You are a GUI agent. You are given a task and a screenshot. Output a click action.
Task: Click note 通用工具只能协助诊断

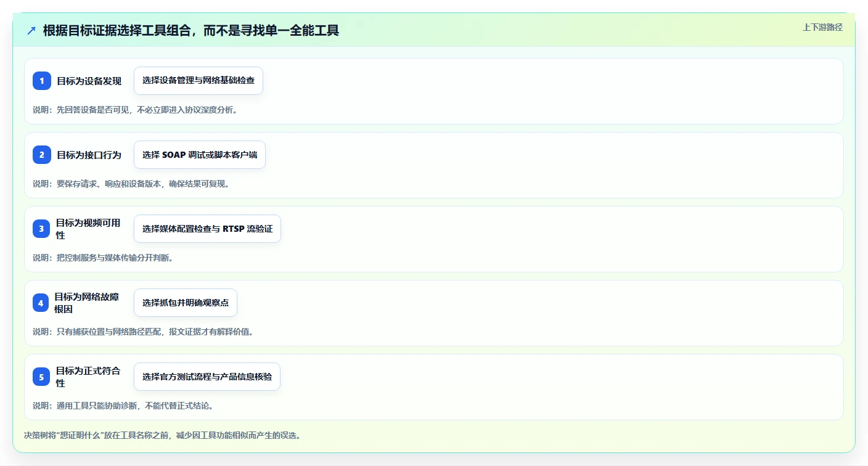(123, 406)
